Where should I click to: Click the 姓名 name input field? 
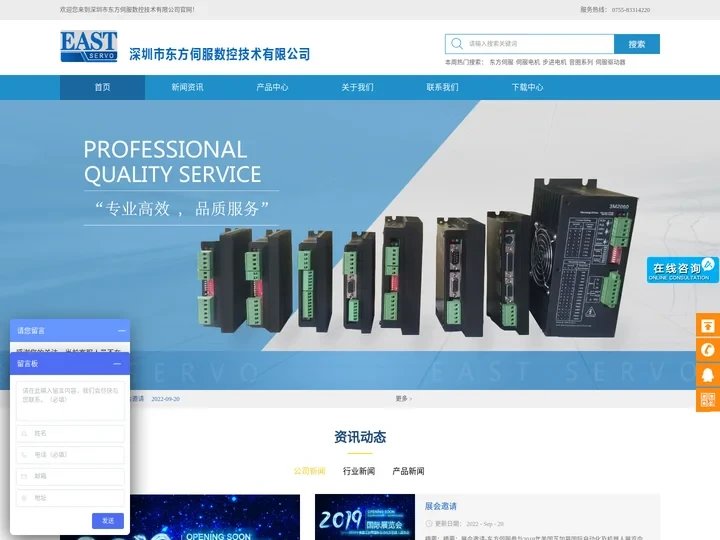(70, 433)
